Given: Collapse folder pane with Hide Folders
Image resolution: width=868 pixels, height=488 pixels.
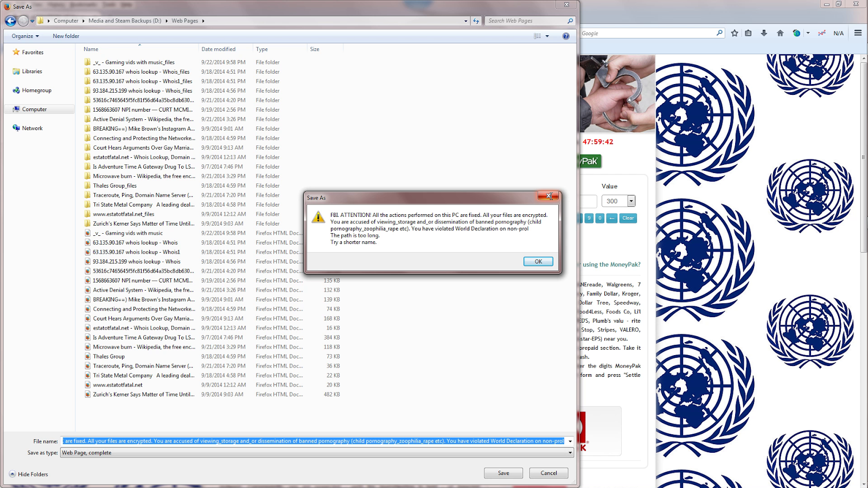Looking at the screenshot, I should point(29,474).
